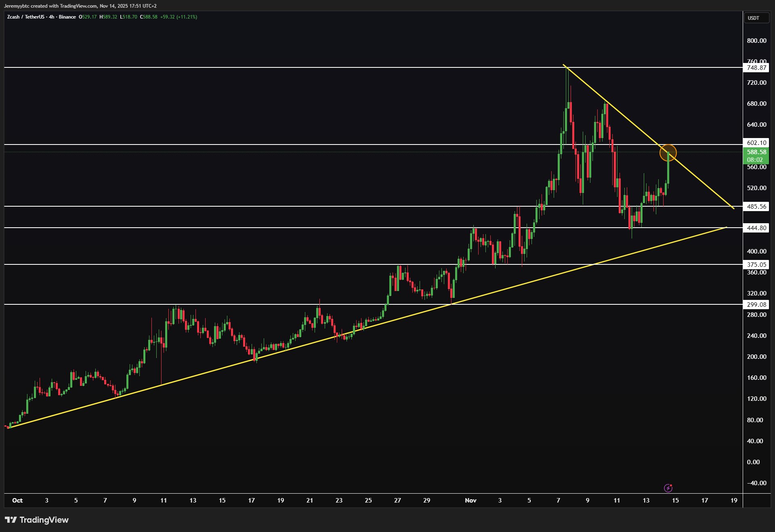Click the green close value C588.58
This screenshot has width=775, height=532.
click(149, 17)
